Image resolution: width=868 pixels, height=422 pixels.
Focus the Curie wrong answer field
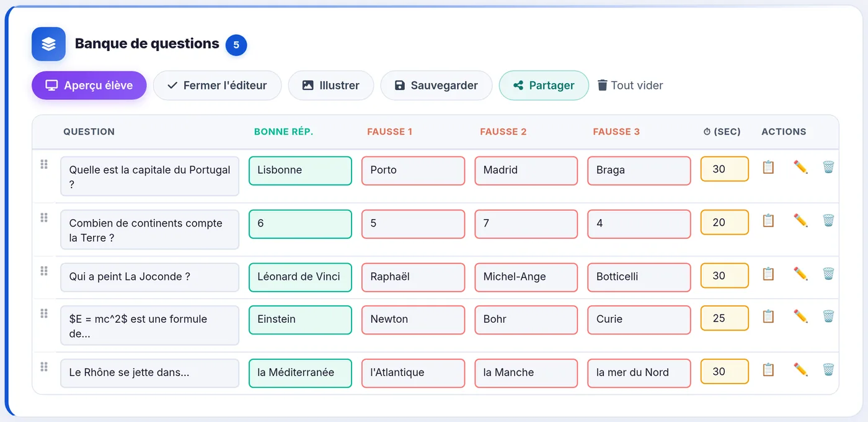tap(639, 320)
